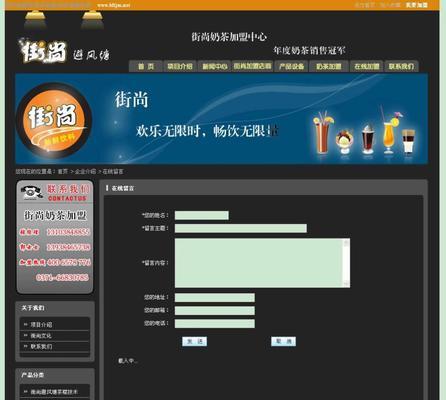Open the 在线加盟 navigation tab
This screenshot has height=400, width=446.
pos(367,66)
